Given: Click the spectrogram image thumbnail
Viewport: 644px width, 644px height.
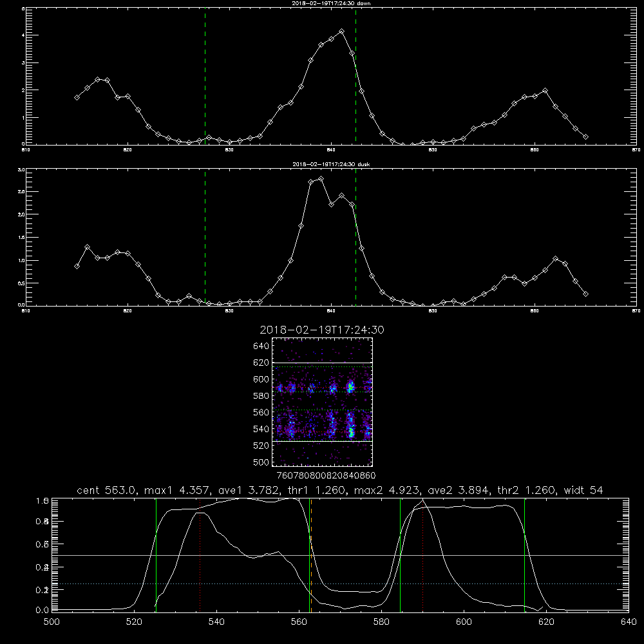Looking at the screenshot, I should [323, 402].
